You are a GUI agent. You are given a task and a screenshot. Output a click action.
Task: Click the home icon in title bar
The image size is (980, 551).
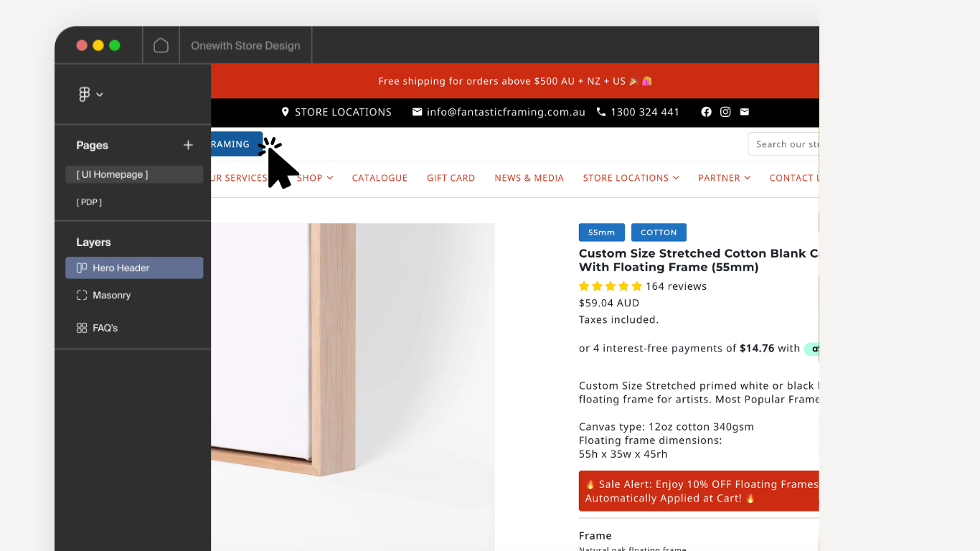pos(161,45)
